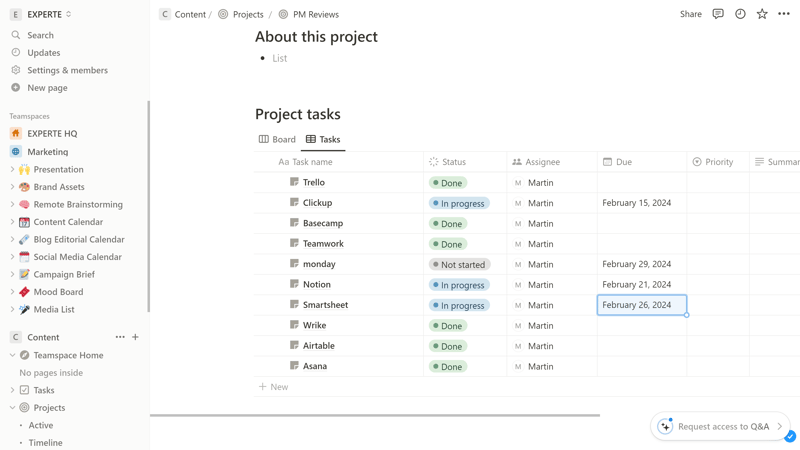Image resolution: width=800 pixels, height=450 pixels.
Task: Click the Content teamspace three-dot options
Action: click(120, 337)
